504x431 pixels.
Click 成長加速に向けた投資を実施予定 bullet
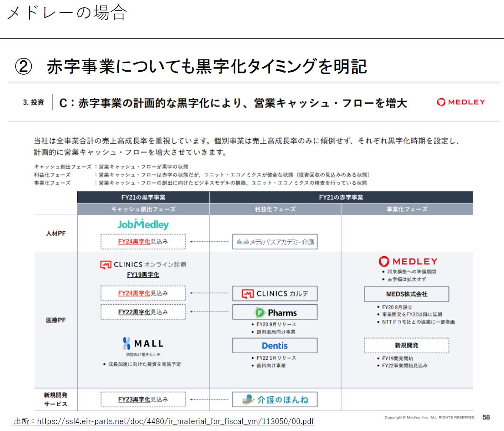coord(144,364)
